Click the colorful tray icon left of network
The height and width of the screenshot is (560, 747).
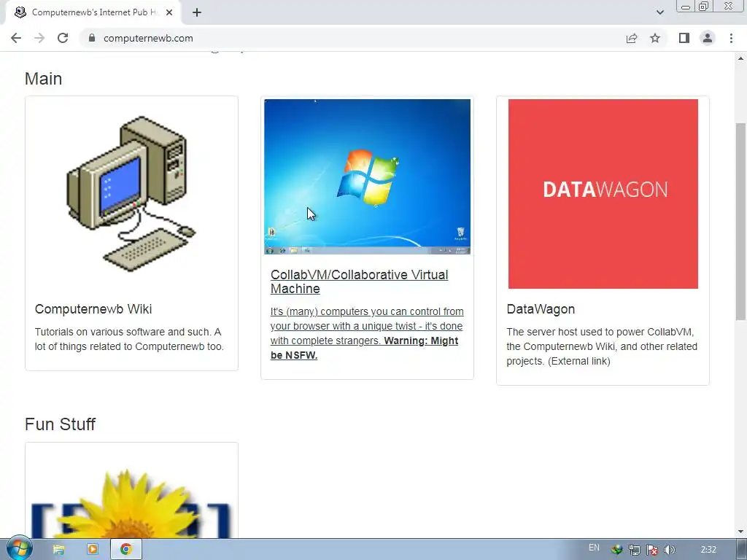[x=617, y=550]
